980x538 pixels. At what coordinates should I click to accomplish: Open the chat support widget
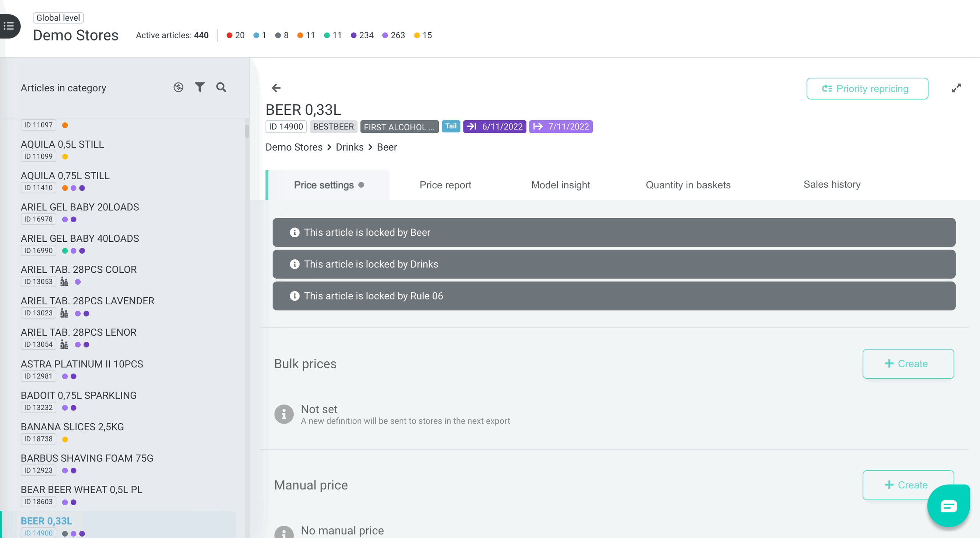(948, 506)
